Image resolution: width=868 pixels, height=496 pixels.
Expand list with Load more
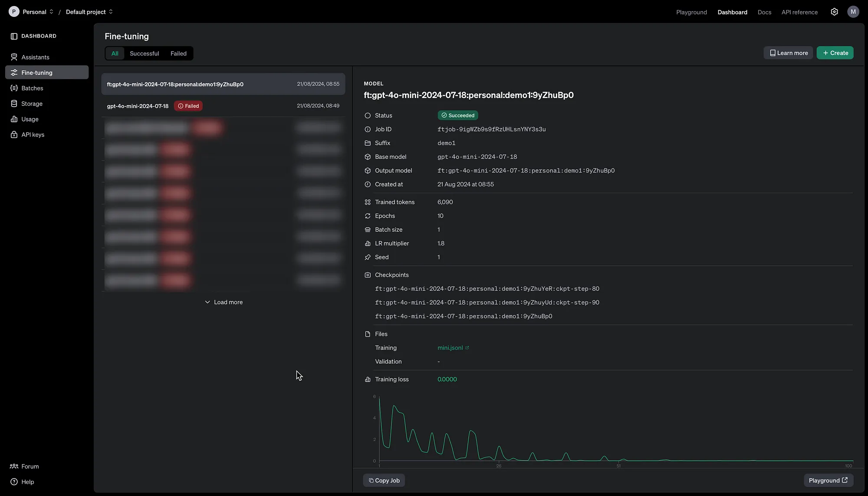pos(224,302)
